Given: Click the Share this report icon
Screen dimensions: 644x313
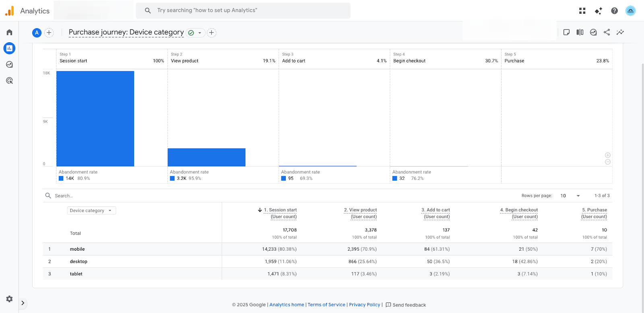Looking at the screenshot, I should tap(607, 32).
